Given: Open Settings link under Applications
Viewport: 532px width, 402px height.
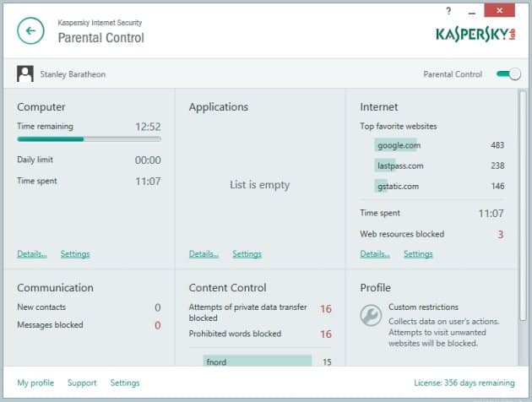Looking at the screenshot, I should coord(247,253).
